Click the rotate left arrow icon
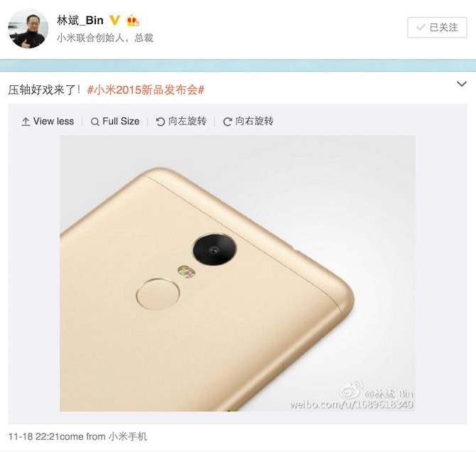476x452 pixels. tap(161, 122)
